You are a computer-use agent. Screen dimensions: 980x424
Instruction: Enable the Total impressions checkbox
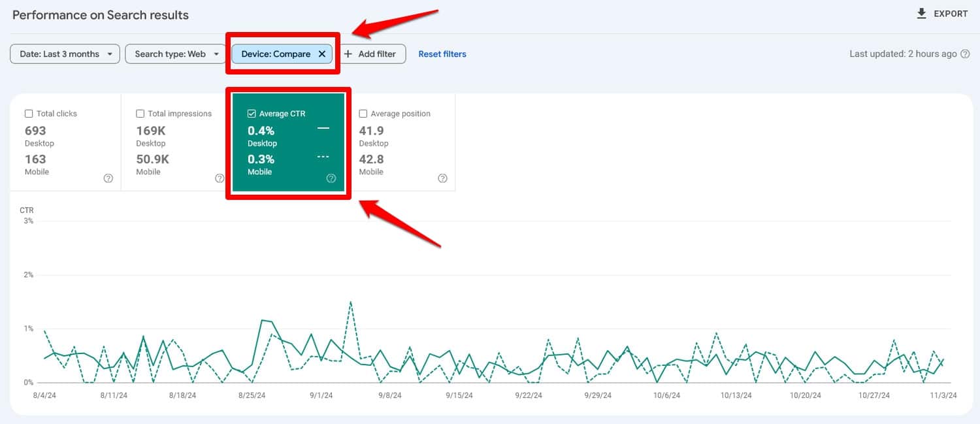(140, 114)
